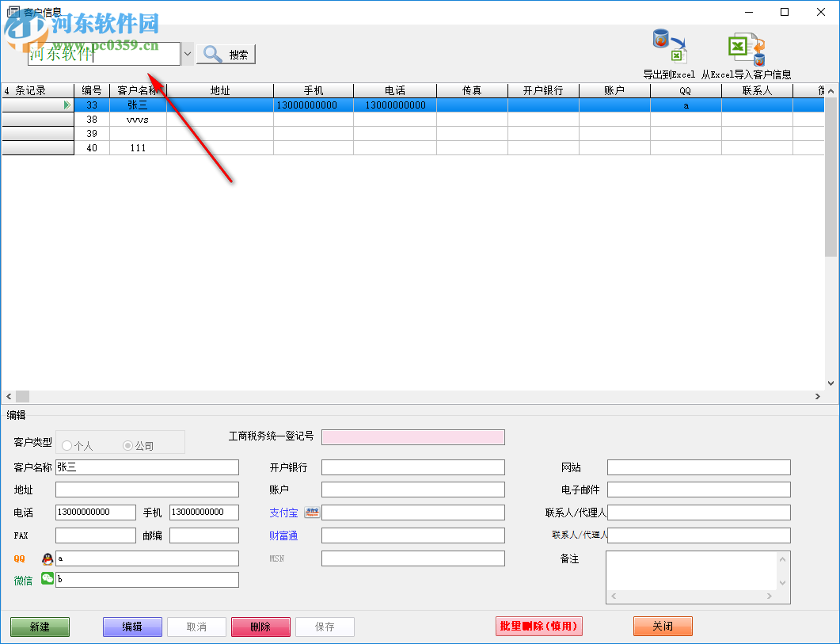The height and width of the screenshot is (644, 840).
Task: Click the 地址 column header
Action: pyautogui.click(x=220, y=90)
